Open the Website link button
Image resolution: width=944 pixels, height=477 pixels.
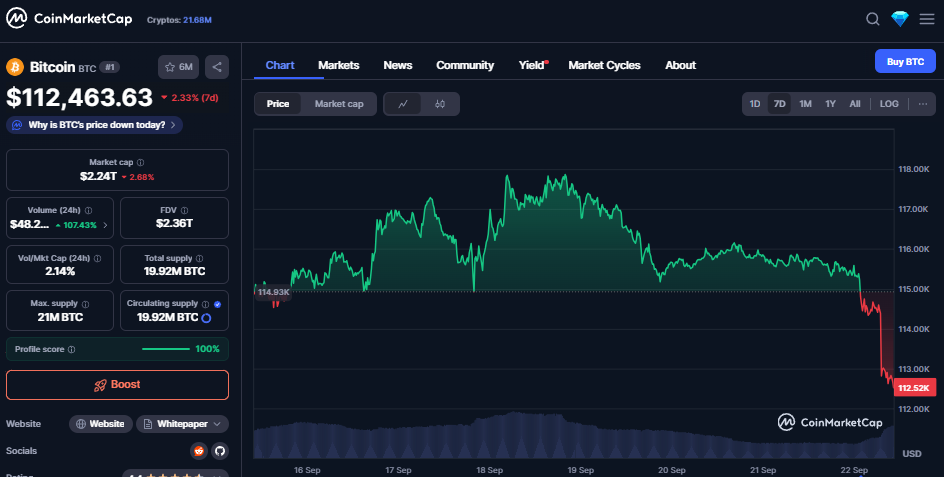(101, 424)
